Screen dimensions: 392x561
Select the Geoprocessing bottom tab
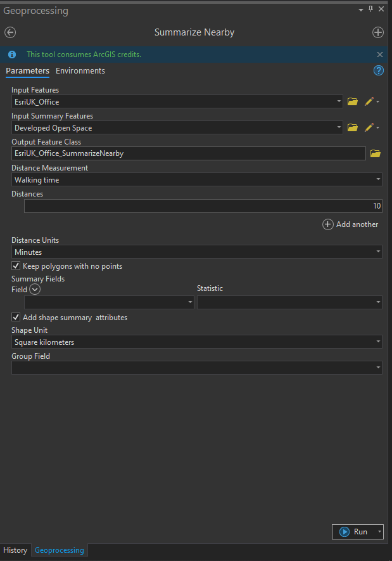tap(60, 550)
